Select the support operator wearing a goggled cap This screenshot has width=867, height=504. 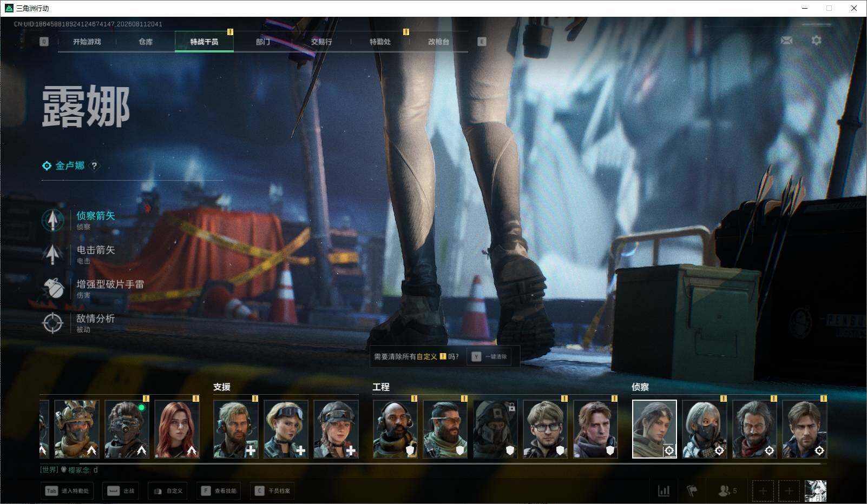point(336,429)
